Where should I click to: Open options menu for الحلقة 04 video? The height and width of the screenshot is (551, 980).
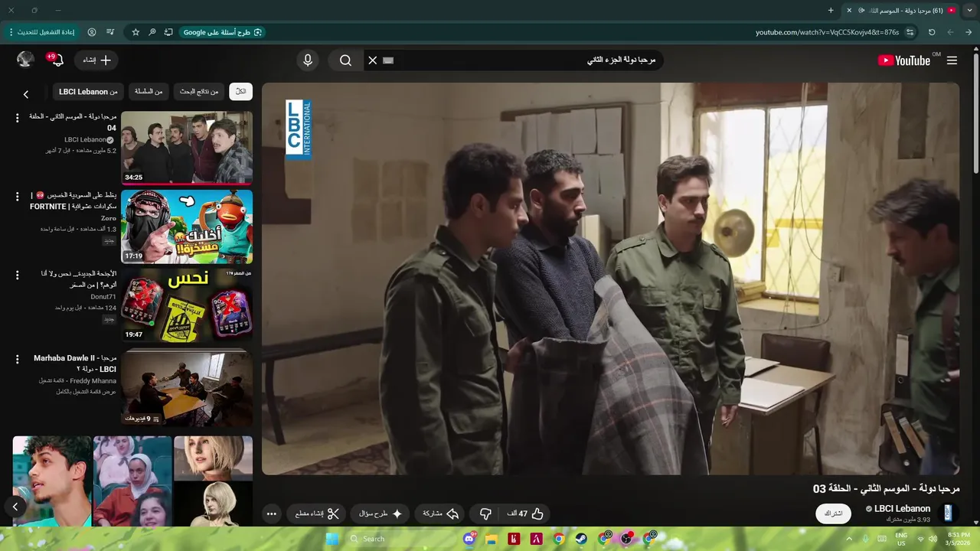coord(17,118)
